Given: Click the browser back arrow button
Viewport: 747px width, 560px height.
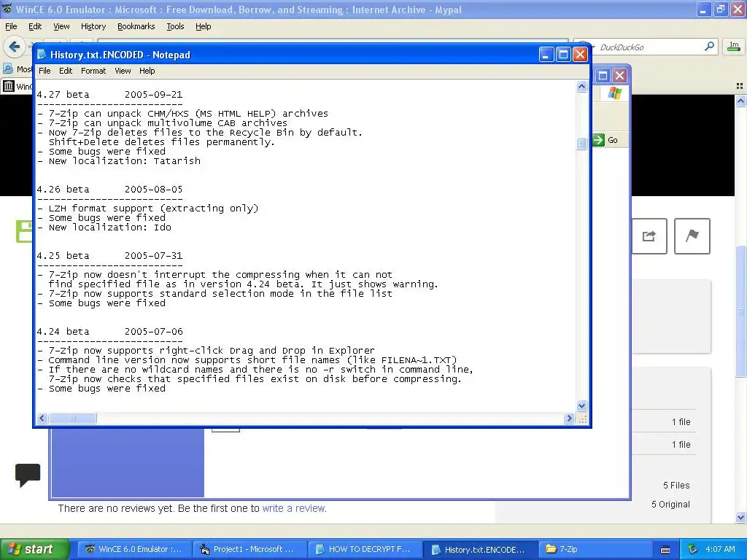Looking at the screenshot, I should click(x=15, y=47).
